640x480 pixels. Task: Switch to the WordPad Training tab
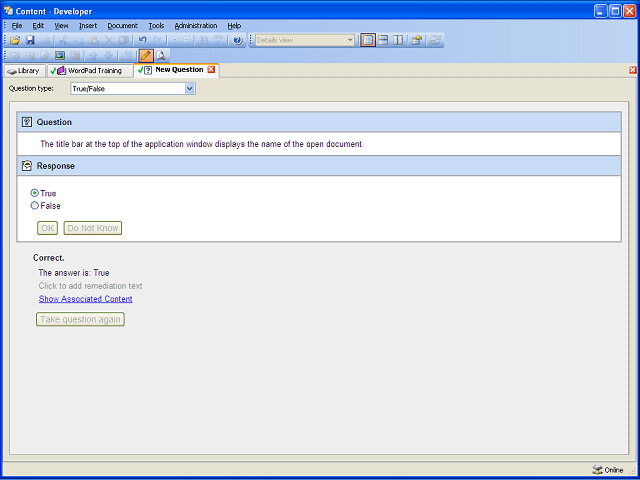pos(90,71)
